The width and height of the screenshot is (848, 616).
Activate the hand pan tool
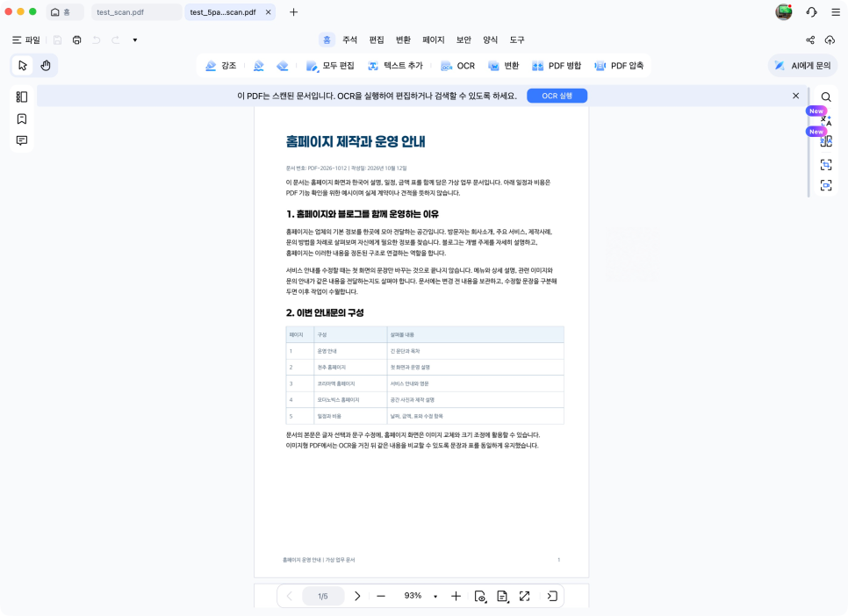(x=46, y=66)
